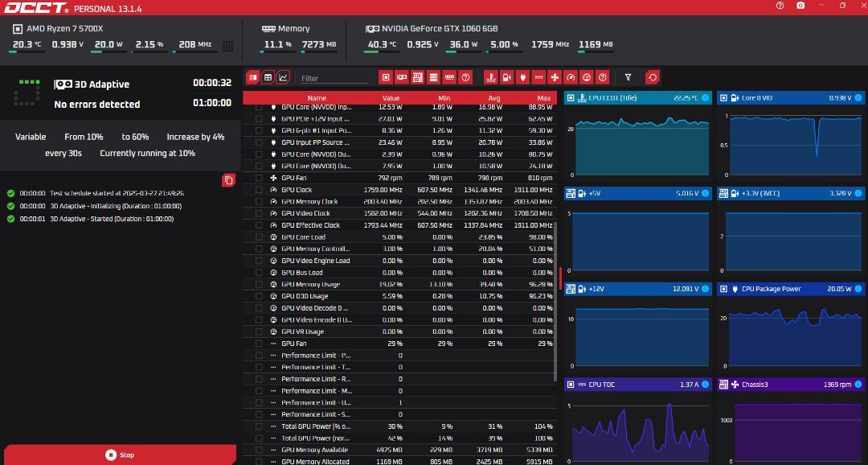Stop the running 3D Adaptive test
The width and height of the screenshot is (868, 465).
[x=119, y=455]
